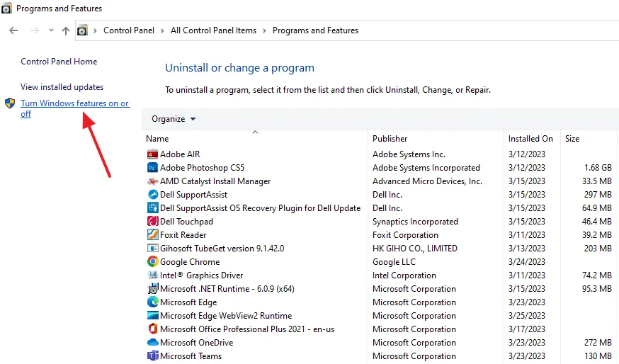Select the Google Chrome entry name
Viewport: 619px width, 364px height.
pos(190,262)
